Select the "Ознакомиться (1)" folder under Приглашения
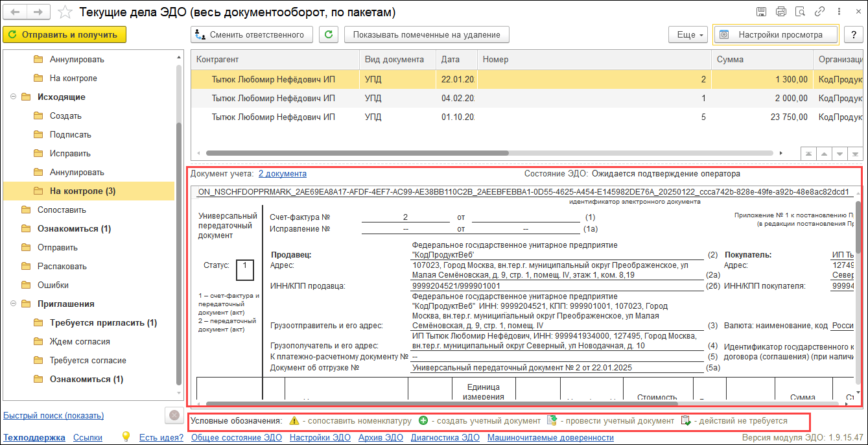This screenshot has height=445, width=868. (86, 379)
